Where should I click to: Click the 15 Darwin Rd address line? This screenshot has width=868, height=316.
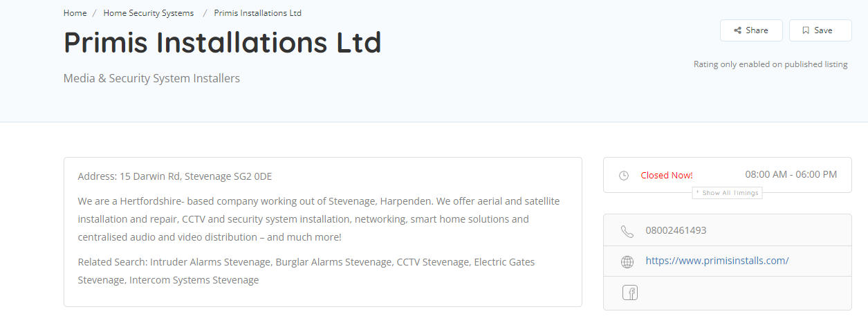(175, 176)
